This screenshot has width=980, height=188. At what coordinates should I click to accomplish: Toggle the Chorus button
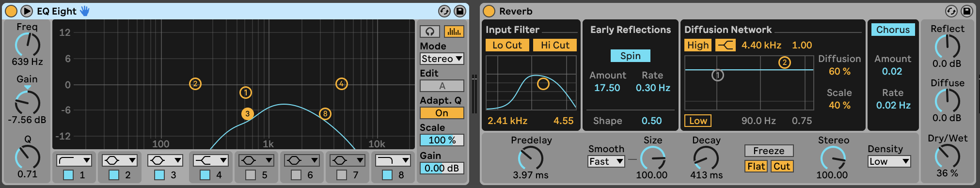(x=893, y=30)
